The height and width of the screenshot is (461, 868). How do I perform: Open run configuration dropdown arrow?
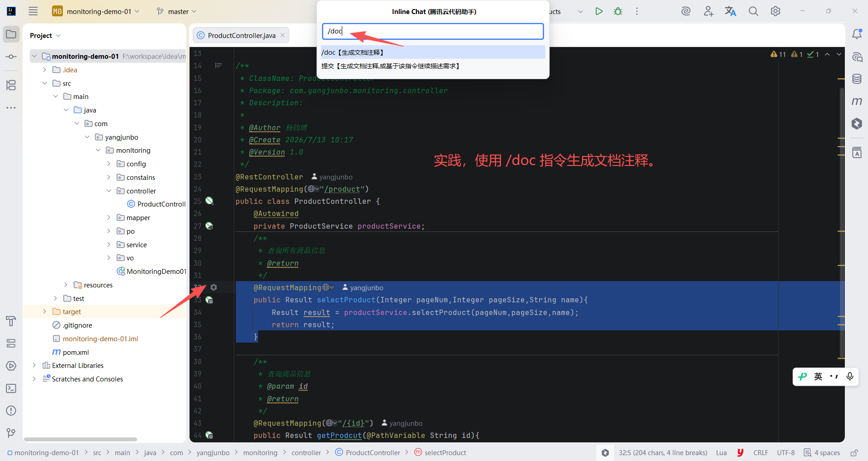(x=580, y=12)
